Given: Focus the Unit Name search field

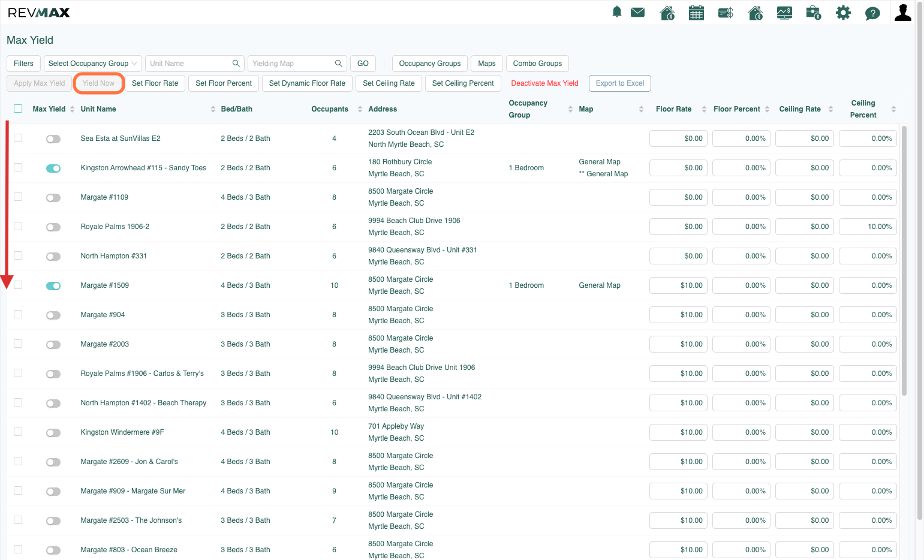Looking at the screenshot, I should 195,64.
